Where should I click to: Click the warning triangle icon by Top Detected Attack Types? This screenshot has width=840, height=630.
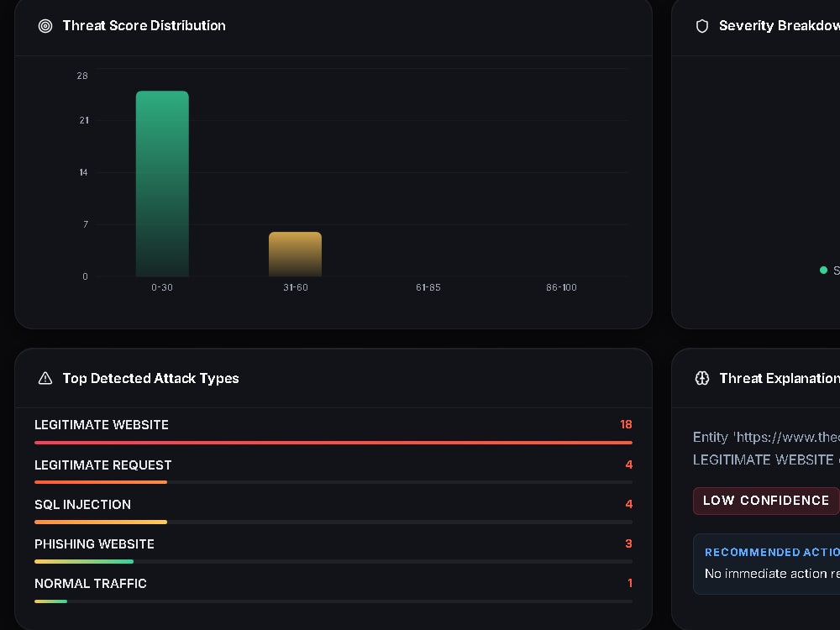[45, 378]
